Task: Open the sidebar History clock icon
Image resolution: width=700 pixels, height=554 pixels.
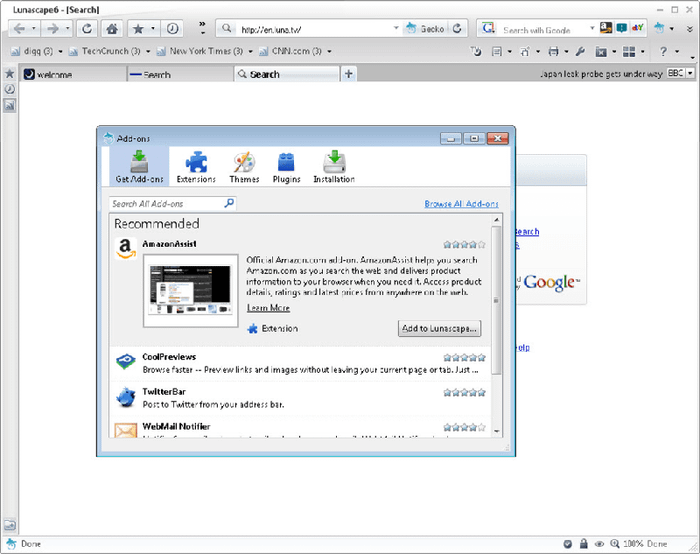Action: pyautogui.click(x=9, y=89)
